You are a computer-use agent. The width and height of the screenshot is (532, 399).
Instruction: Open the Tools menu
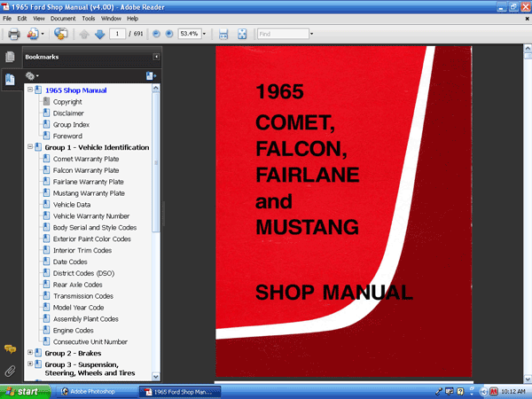click(88, 19)
